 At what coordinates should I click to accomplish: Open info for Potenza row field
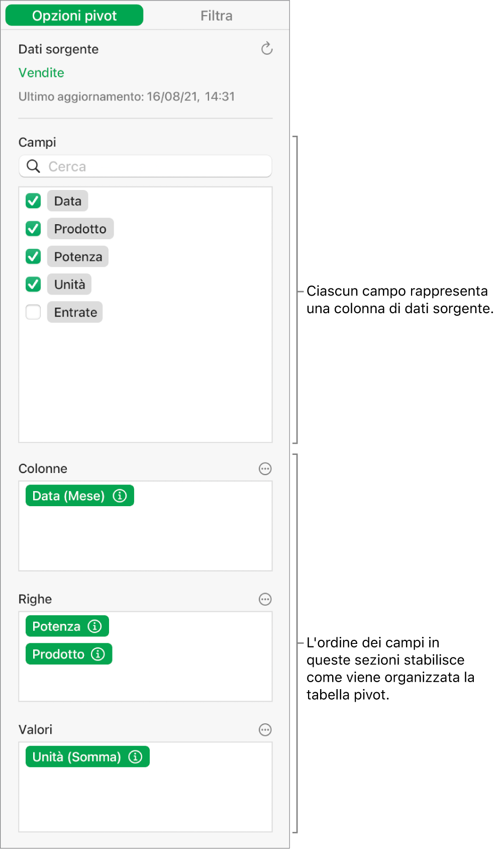(x=94, y=626)
